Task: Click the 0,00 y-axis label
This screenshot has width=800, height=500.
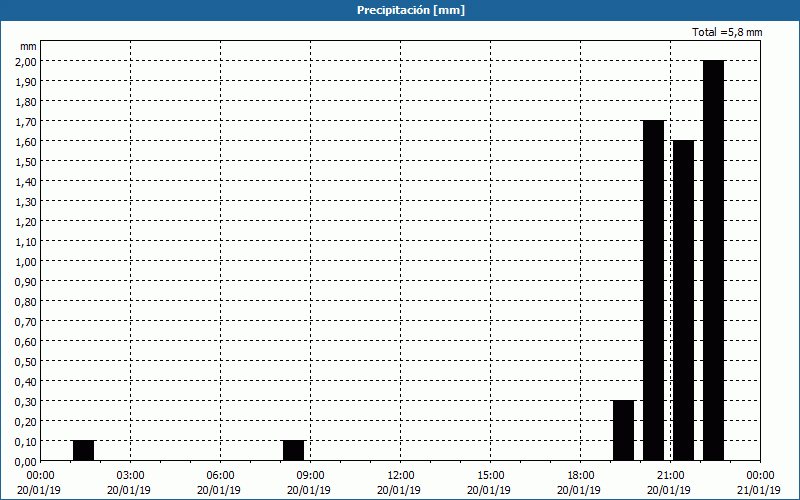Action: click(28, 461)
